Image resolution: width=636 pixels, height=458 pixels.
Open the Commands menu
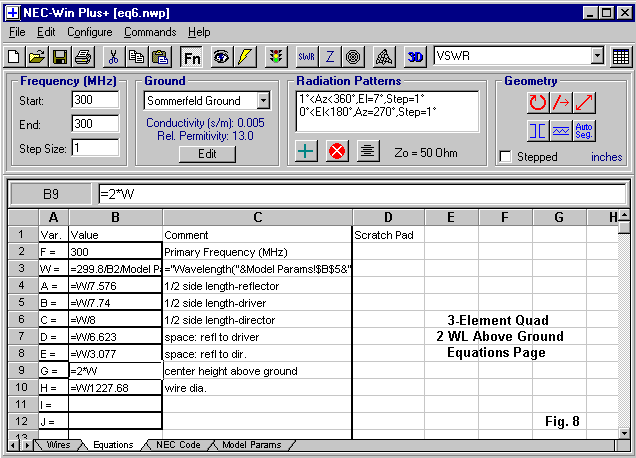[x=150, y=32]
